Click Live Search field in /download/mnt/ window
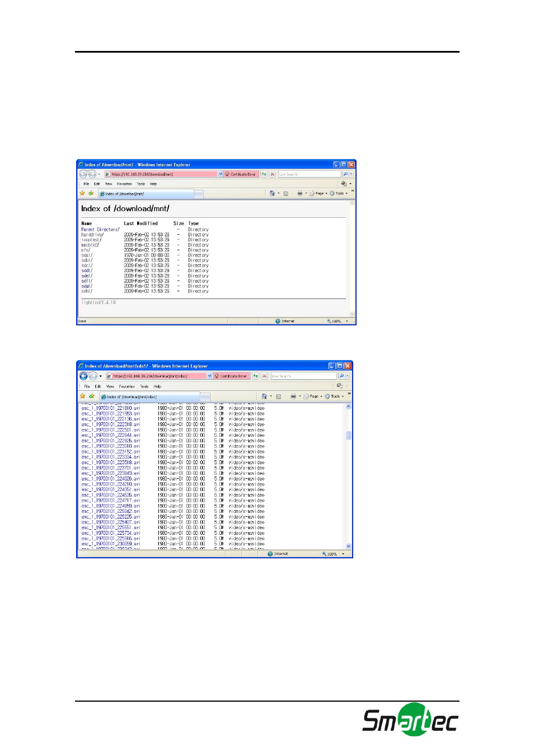 tap(310, 174)
